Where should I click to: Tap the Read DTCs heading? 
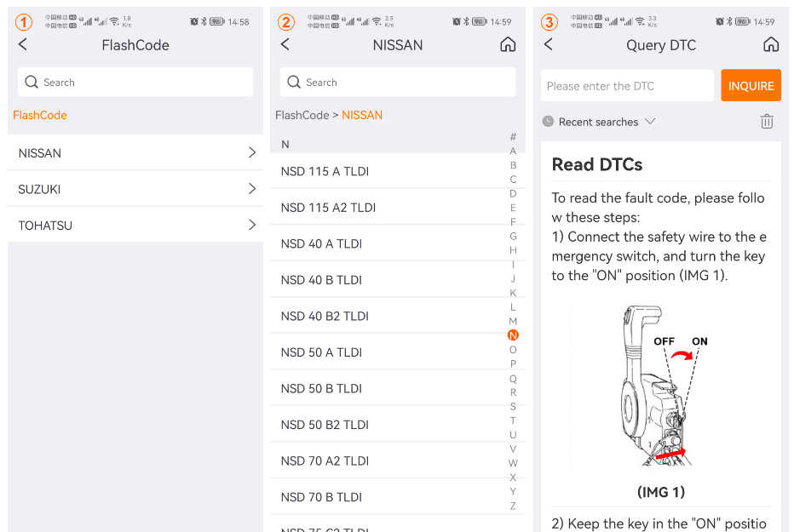tap(597, 164)
